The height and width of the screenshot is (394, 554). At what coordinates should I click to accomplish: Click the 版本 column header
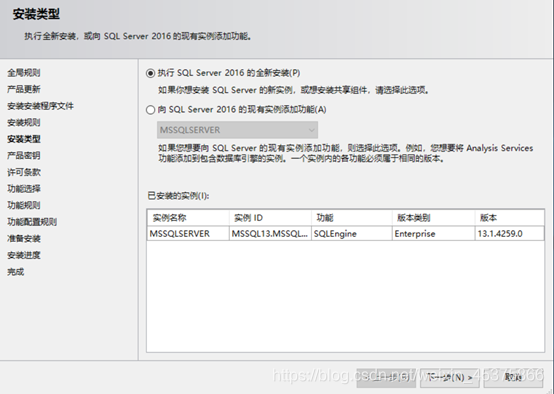509,218
